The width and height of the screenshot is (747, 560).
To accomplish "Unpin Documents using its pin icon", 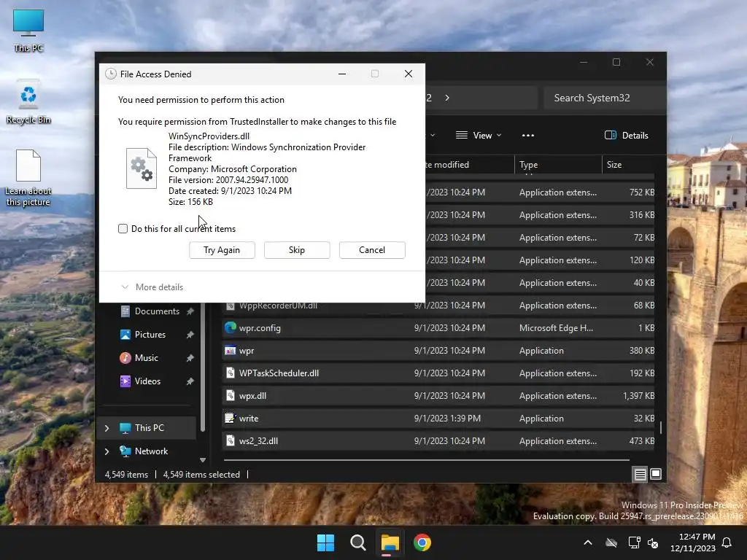I will 190,311.
